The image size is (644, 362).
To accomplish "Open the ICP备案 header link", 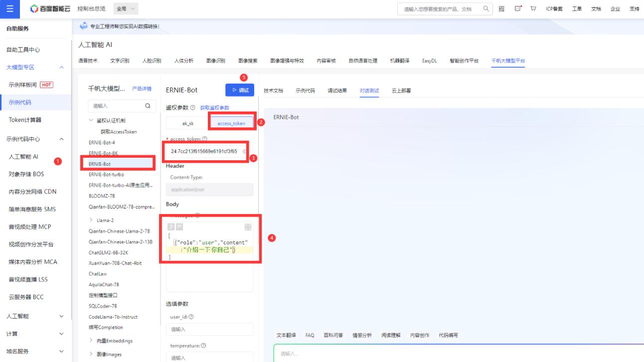I will point(554,9).
